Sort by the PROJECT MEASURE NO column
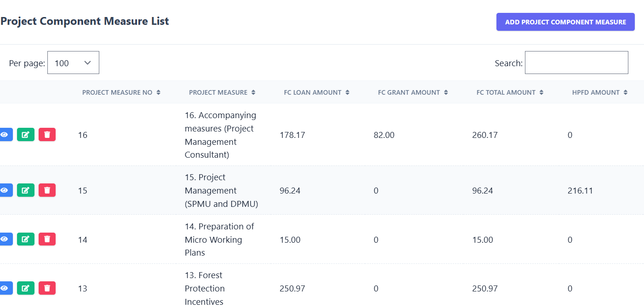 point(121,92)
